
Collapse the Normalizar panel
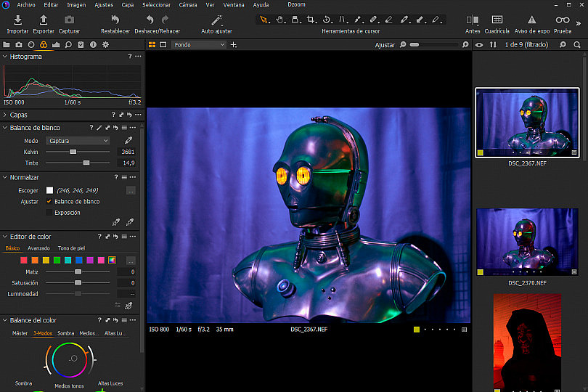pos(5,177)
